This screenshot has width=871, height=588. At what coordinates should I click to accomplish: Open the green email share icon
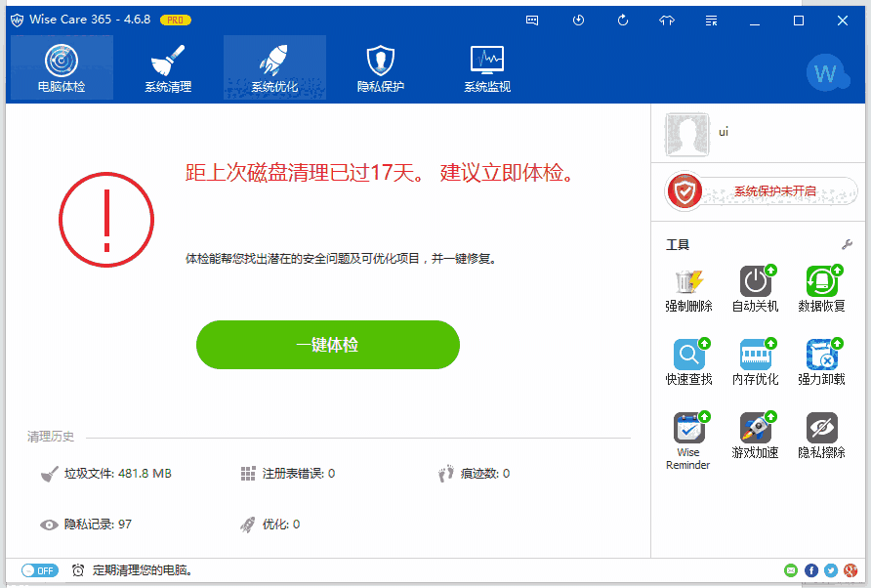pyautogui.click(x=791, y=570)
